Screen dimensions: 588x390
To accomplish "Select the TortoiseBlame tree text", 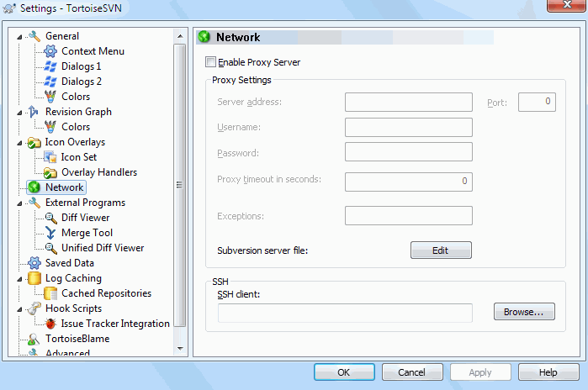I will [77, 339].
